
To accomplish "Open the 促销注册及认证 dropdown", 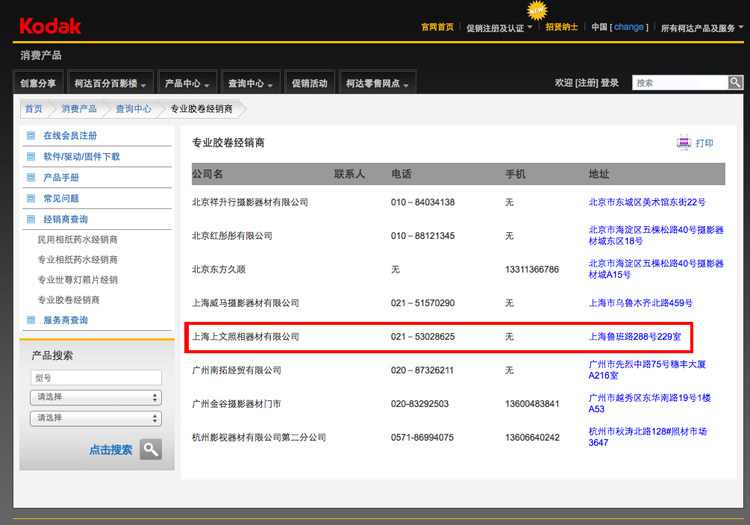I will [499, 28].
